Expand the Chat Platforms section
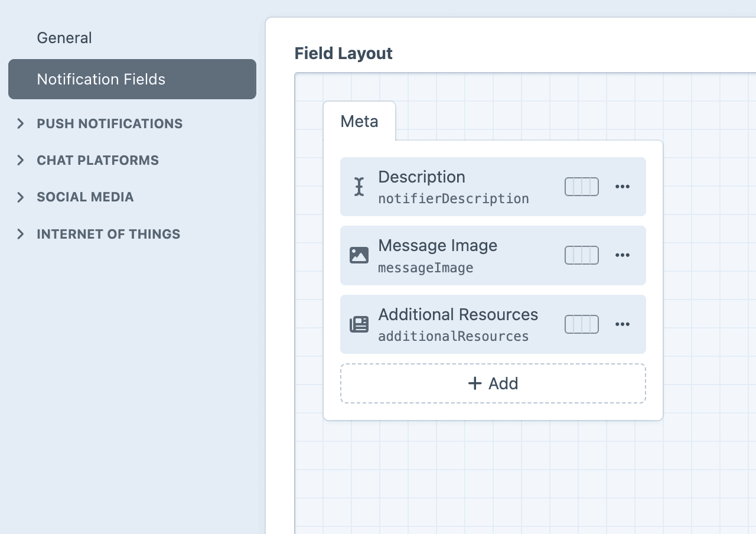756x534 pixels. click(x=21, y=160)
